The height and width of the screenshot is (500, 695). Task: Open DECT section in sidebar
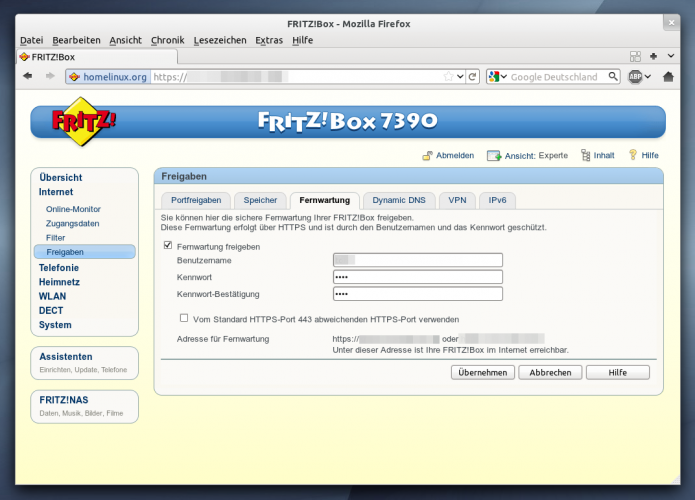(x=51, y=310)
